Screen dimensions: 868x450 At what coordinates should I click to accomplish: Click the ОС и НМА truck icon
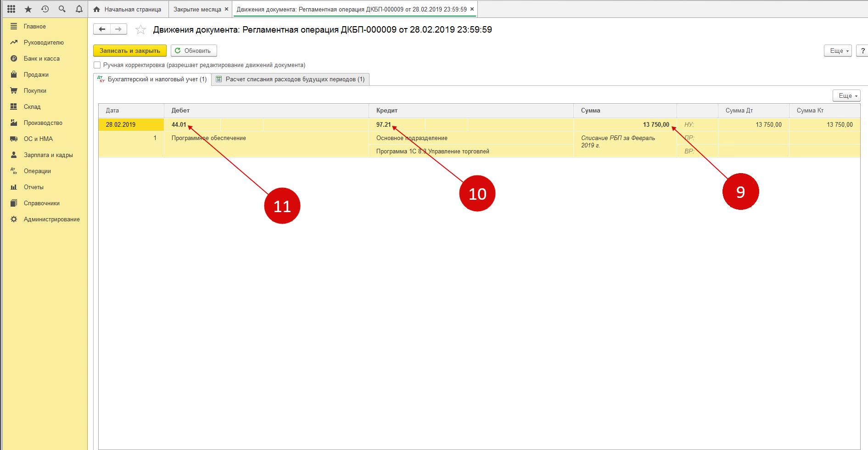click(14, 139)
